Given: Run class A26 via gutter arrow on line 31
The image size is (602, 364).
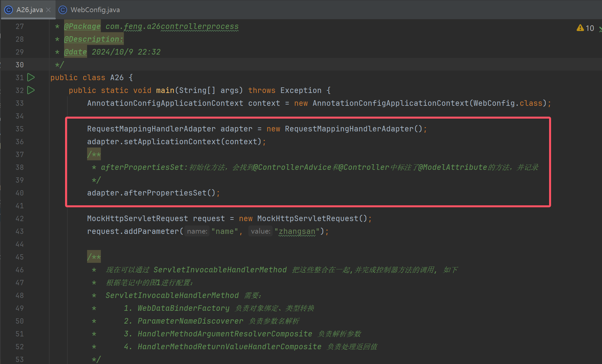Looking at the screenshot, I should click(31, 78).
